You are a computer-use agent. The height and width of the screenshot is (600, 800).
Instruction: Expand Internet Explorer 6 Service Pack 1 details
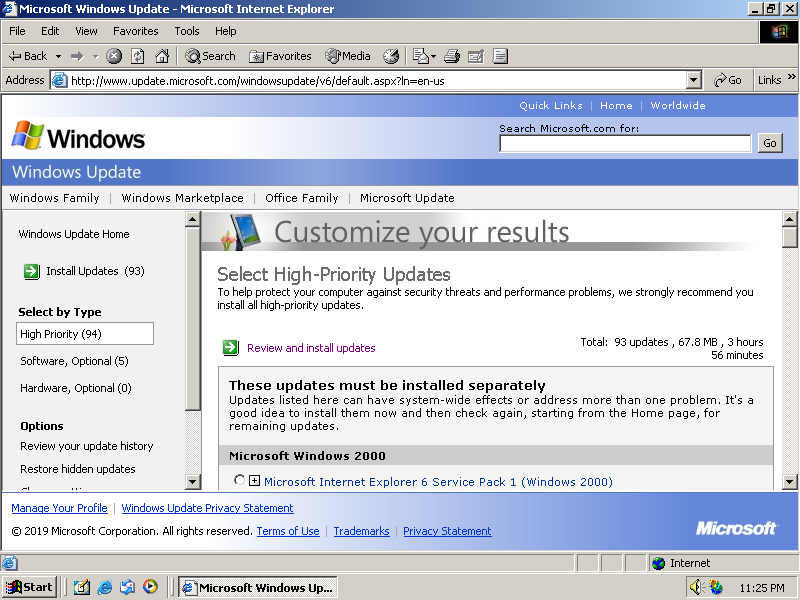coord(254,480)
